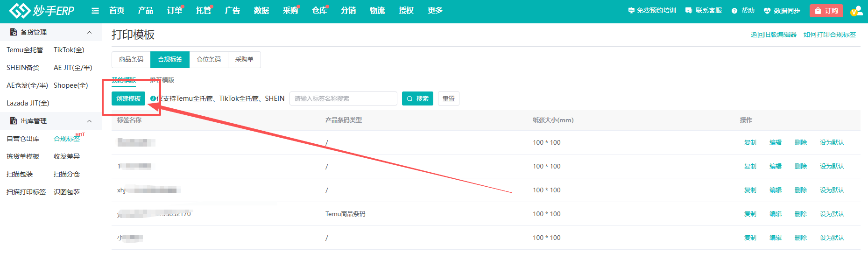
Task: Click the 妙手ERP logo
Action: click(x=42, y=10)
